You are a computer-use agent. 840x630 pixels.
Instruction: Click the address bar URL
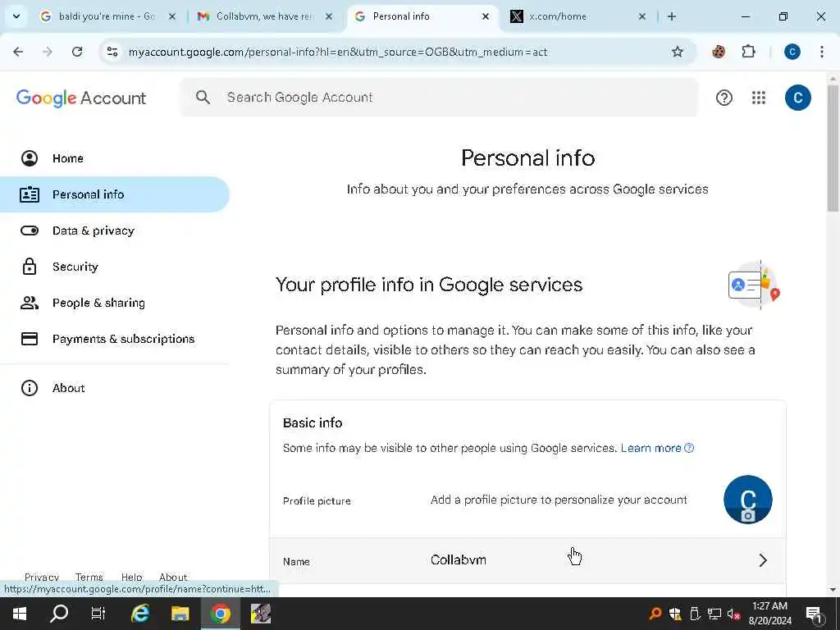tap(338, 52)
